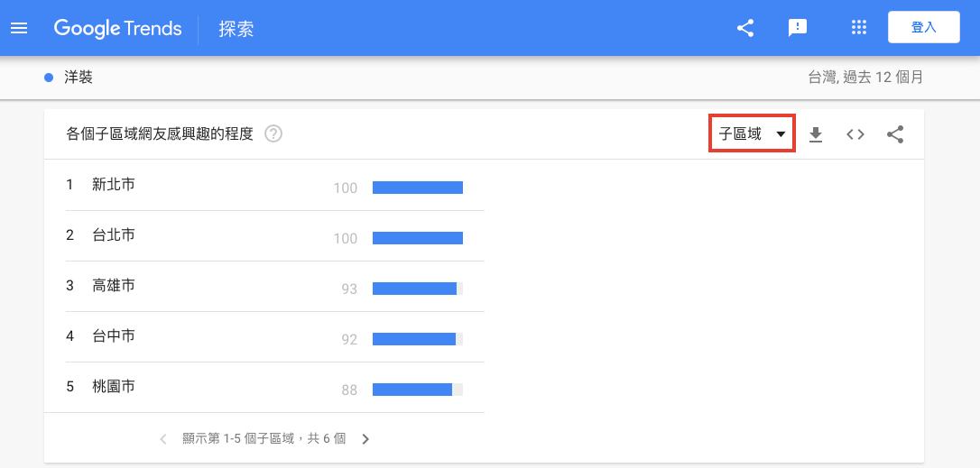
Task: Click the share icon in header
Action: 745,28
